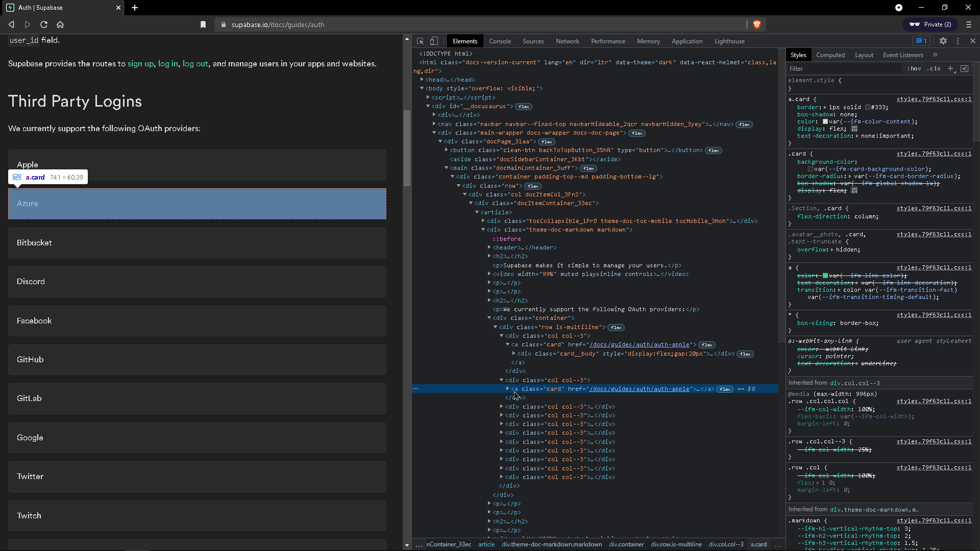The image size is (980, 551).
Task: Click the bookmark star in the toolbar
Action: [x=203, y=24]
